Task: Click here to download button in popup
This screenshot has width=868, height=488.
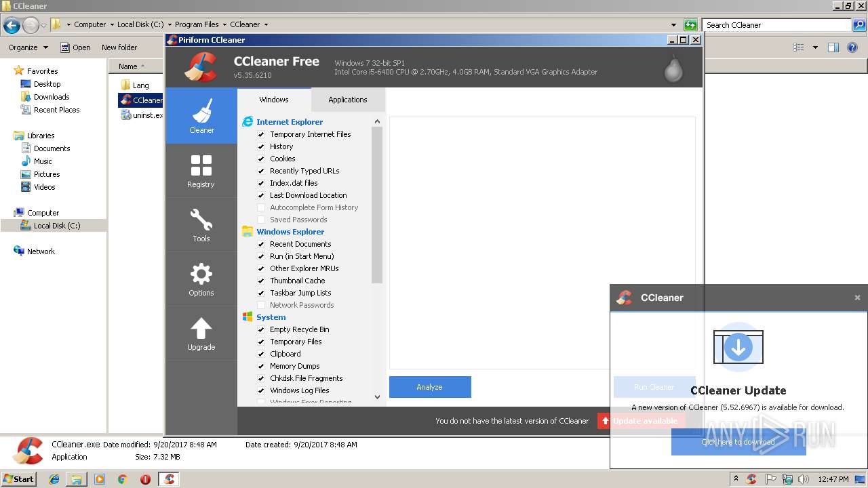Action: point(738,442)
